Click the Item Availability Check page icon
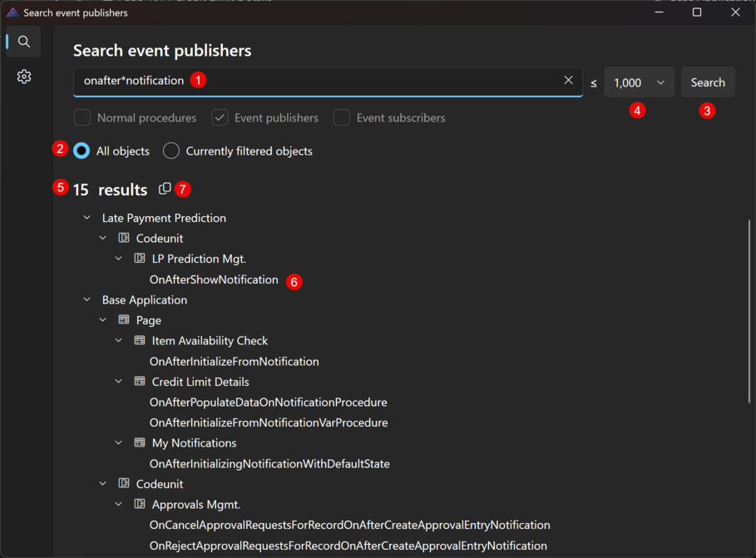756x558 pixels. [x=140, y=341]
